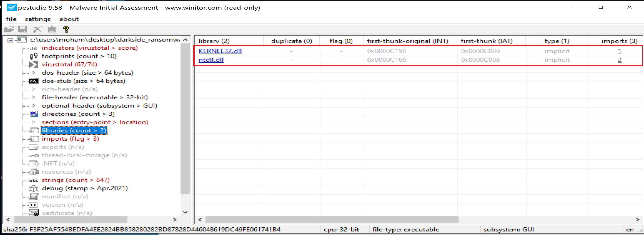Click the crossed tools toolbar icon
Screen dimensions: 644x235
tap(37, 30)
